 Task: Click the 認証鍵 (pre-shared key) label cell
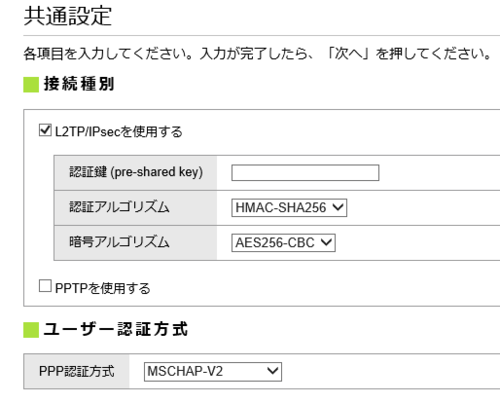pos(136,173)
